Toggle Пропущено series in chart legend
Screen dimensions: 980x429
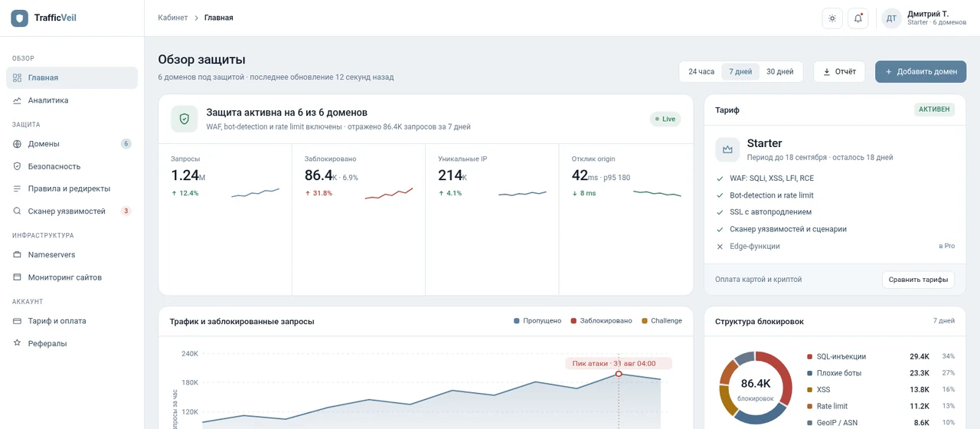(x=537, y=321)
